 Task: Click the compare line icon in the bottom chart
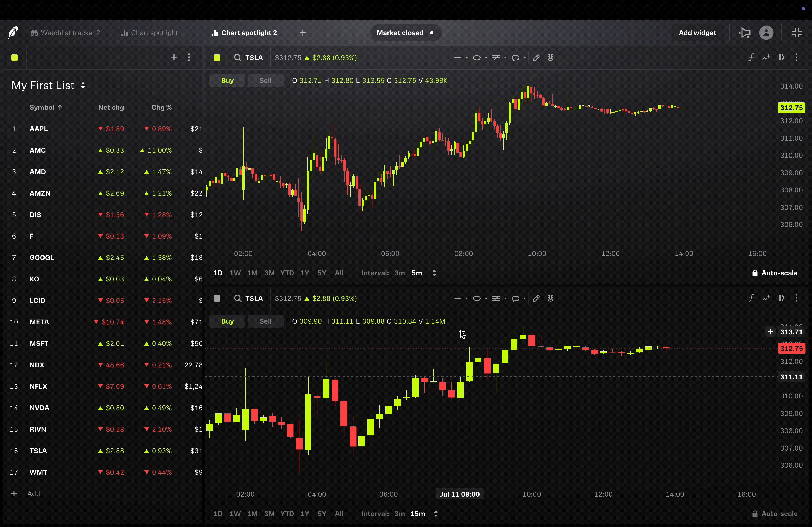(x=766, y=298)
